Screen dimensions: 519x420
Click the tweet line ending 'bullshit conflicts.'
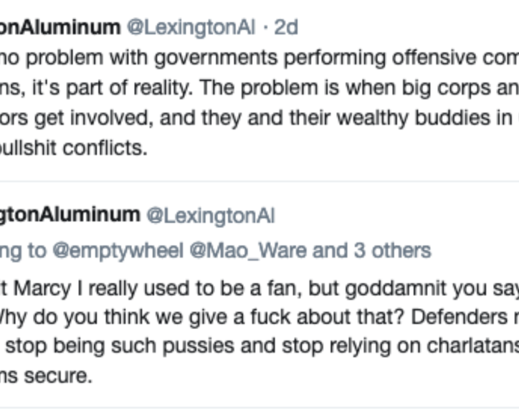point(74,149)
